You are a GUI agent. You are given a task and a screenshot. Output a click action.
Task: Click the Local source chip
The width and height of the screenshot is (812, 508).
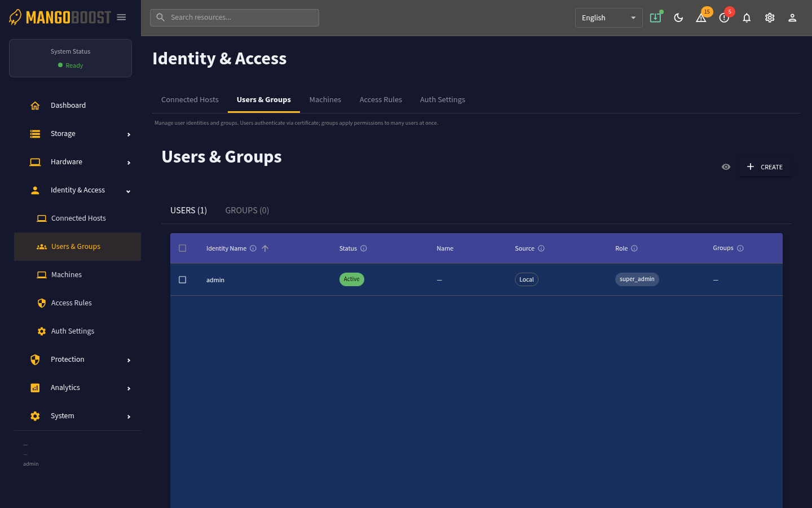527,279
